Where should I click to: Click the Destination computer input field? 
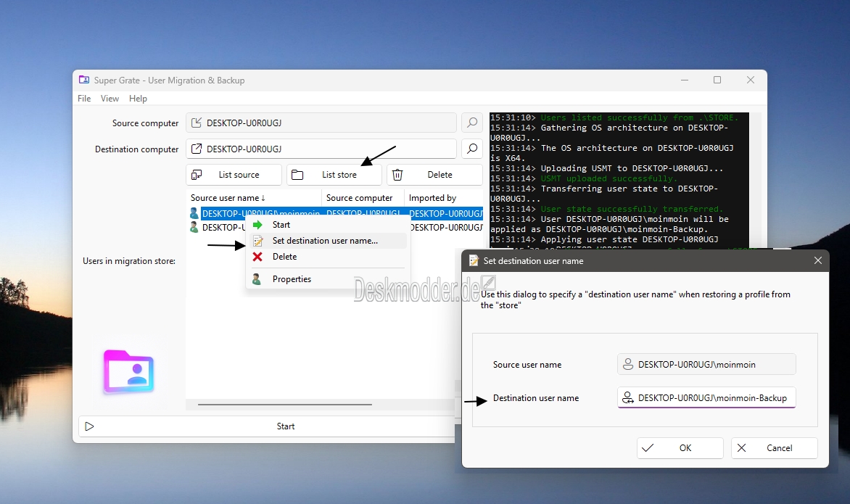321,149
